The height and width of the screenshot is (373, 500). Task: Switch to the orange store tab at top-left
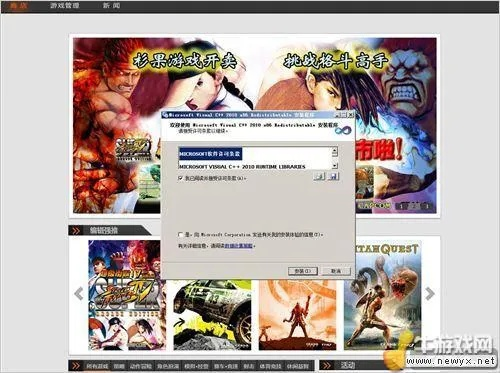18,6
